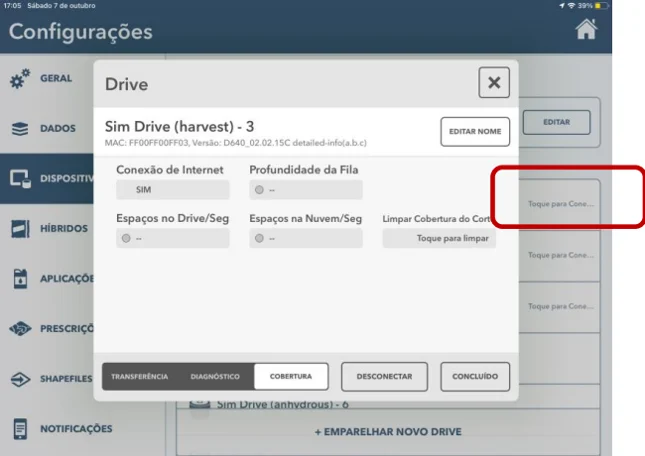Open the Geral settings gear icon
Viewport: 645px width, 456px height.
tap(20, 78)
